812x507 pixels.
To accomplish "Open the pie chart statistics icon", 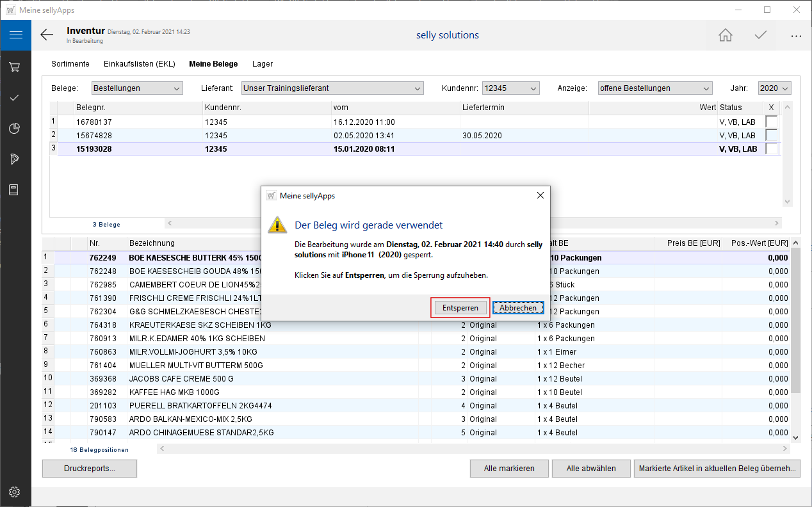I will point(15,129).
